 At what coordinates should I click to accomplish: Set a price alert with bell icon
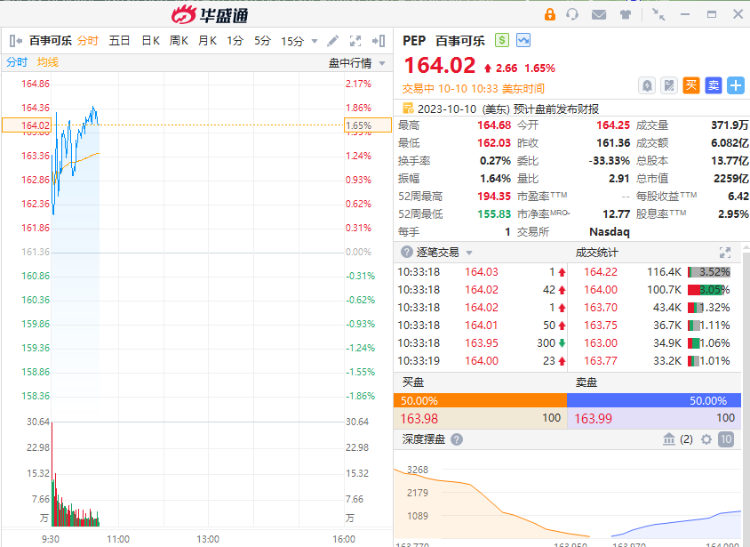point(647,85)
